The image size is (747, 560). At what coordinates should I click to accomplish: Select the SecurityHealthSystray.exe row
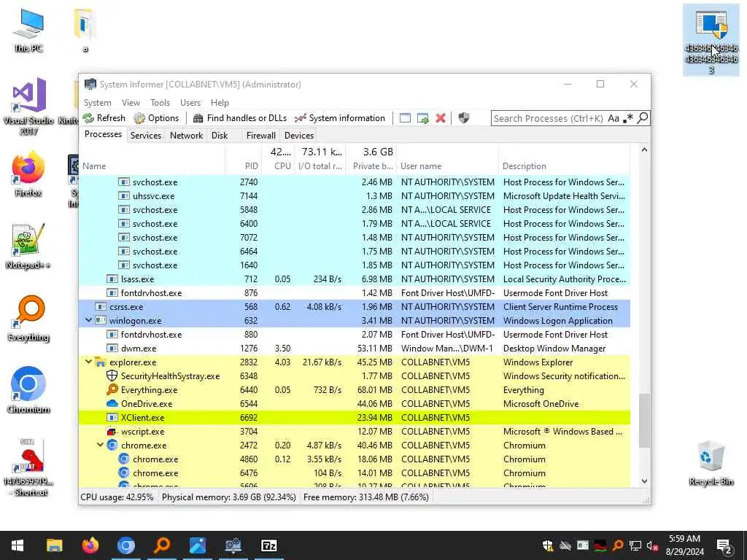(x=355, y=376)
